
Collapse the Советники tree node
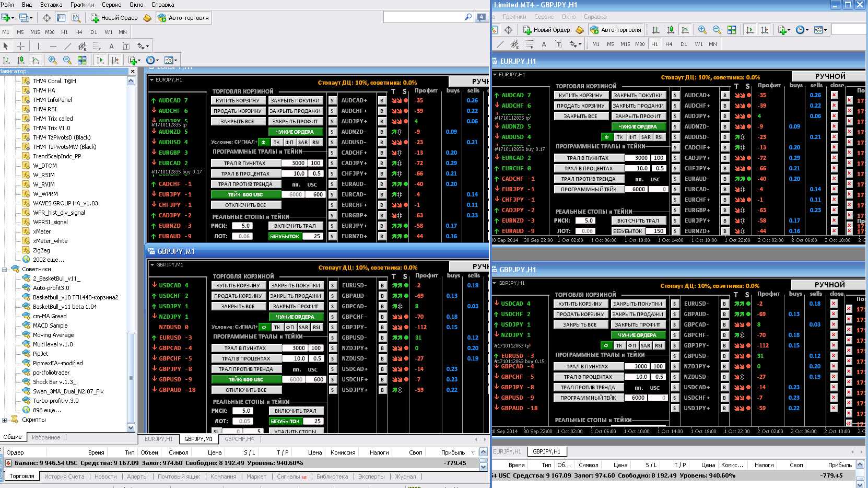pos(5,269)
